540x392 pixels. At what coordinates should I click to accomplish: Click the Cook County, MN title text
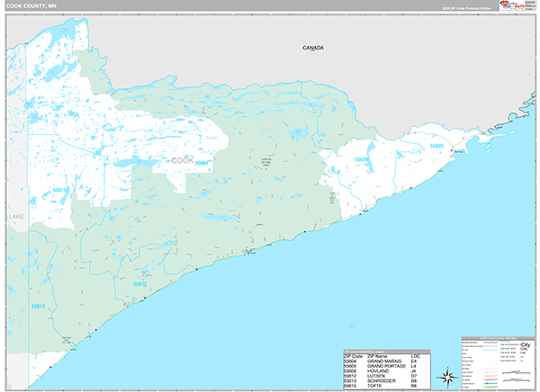tap(31, 5)
